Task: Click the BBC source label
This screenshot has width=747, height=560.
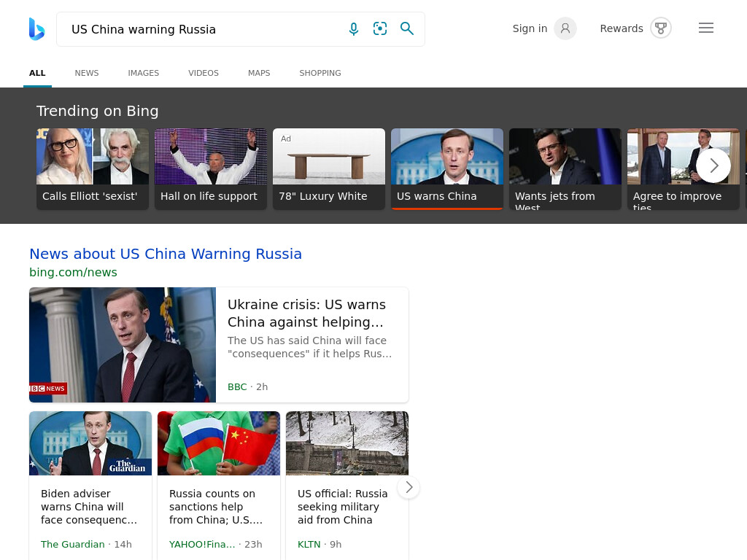Action: point(237,386)
